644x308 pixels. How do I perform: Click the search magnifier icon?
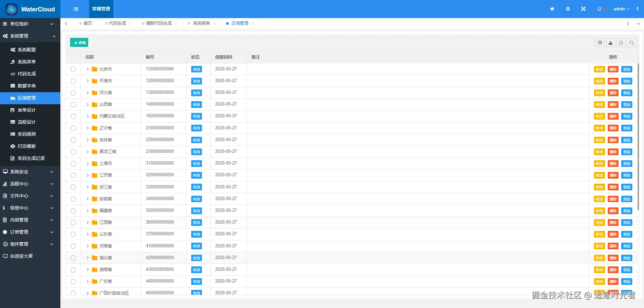(632, 43)
